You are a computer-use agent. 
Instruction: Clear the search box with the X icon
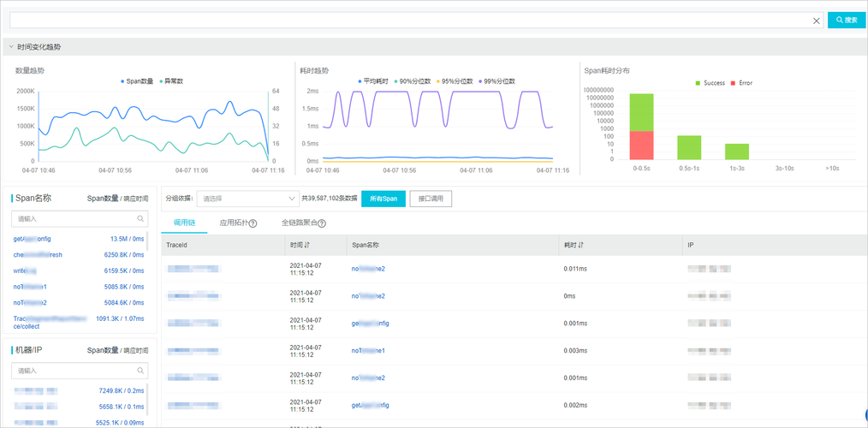[816, 21]
